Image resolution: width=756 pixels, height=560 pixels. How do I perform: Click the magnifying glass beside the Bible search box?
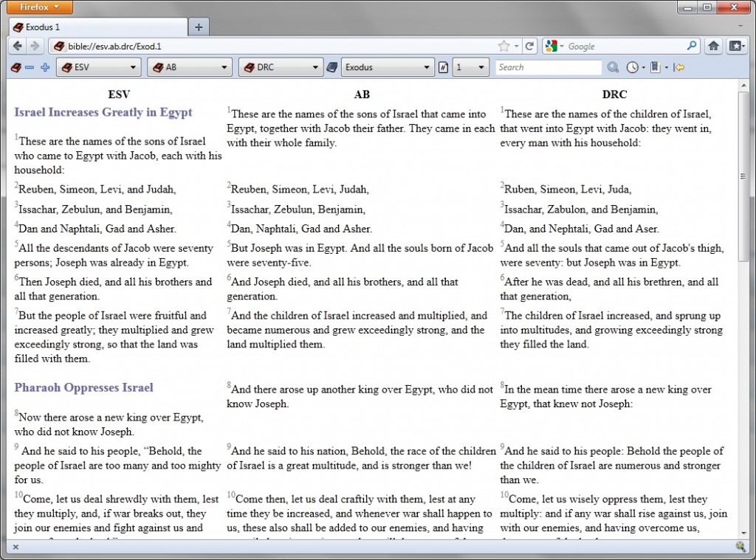tap(613, 68)
